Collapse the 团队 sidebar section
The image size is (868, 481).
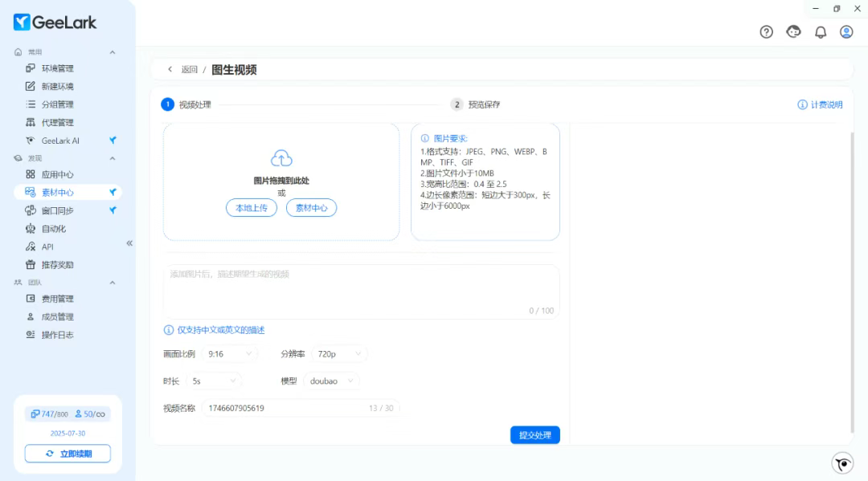pos(113,283)
